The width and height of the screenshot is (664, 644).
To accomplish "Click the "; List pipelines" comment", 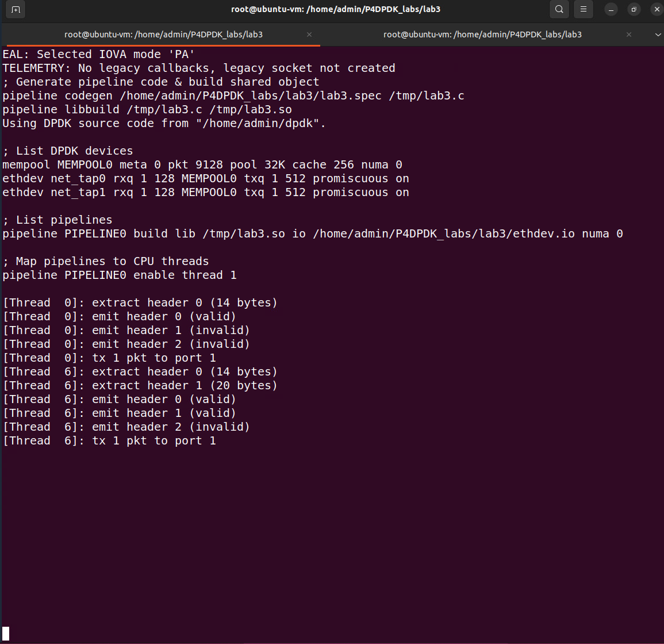I will click(57, 220).
